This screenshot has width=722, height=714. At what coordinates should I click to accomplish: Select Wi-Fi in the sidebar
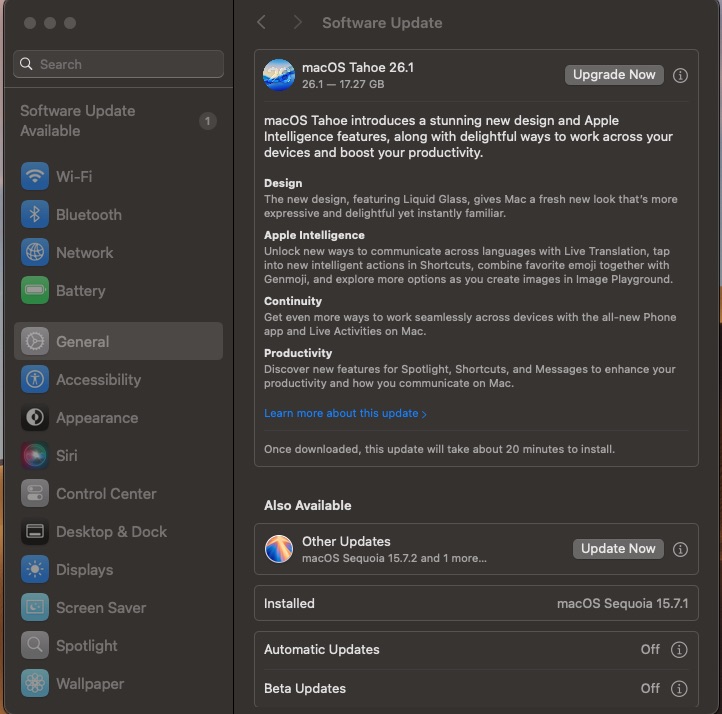(x=119, y=176)
